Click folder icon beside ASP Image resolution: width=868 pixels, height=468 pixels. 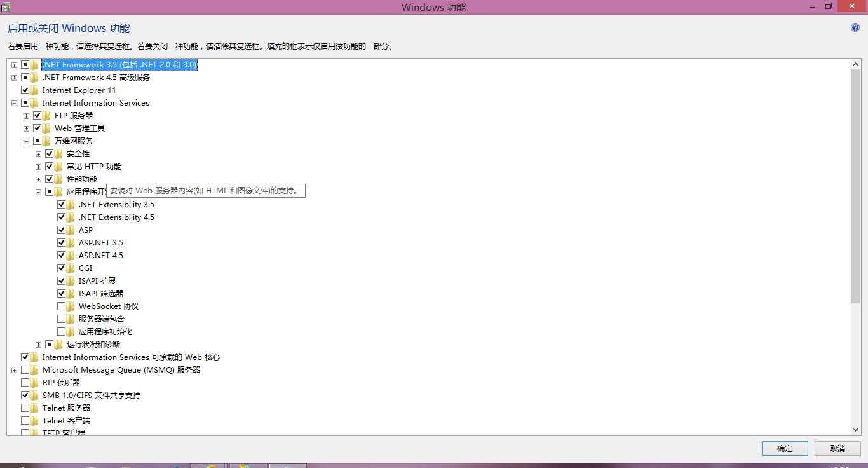click(x=71, y=230)
